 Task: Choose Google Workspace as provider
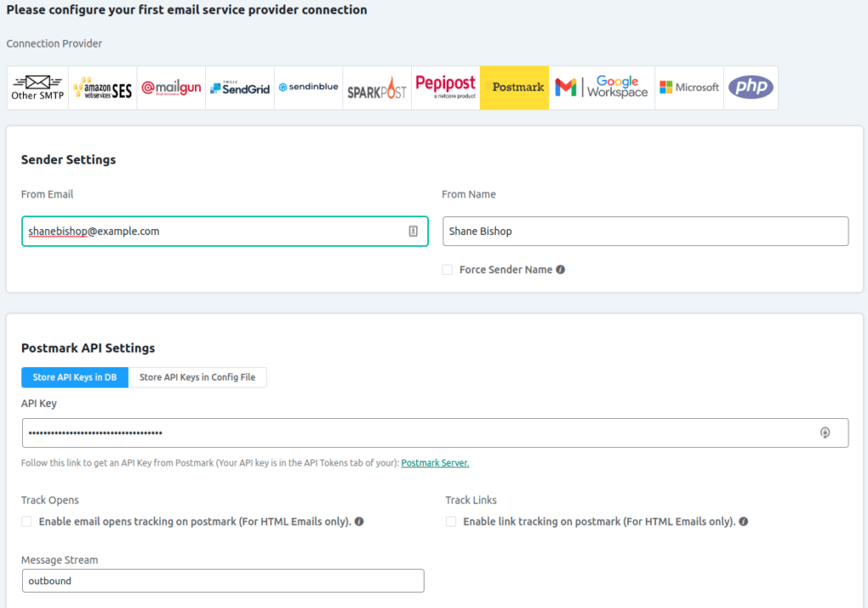coord(602,88)
